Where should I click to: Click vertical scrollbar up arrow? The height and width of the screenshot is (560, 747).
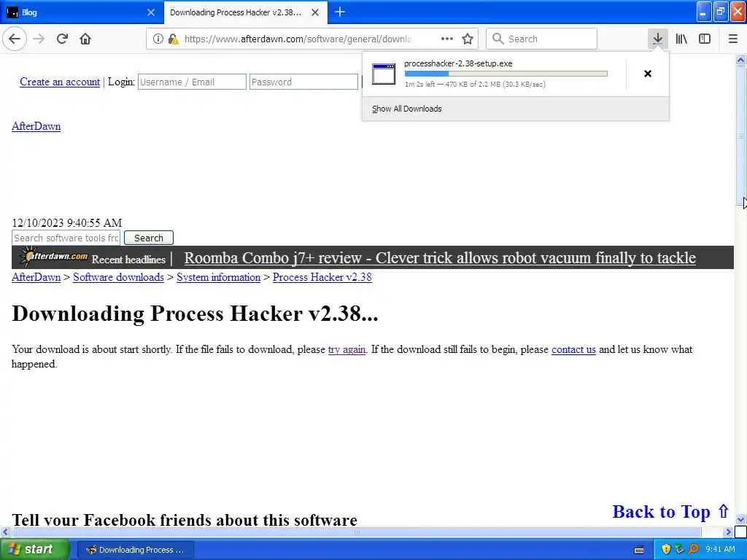coord(740,60)
